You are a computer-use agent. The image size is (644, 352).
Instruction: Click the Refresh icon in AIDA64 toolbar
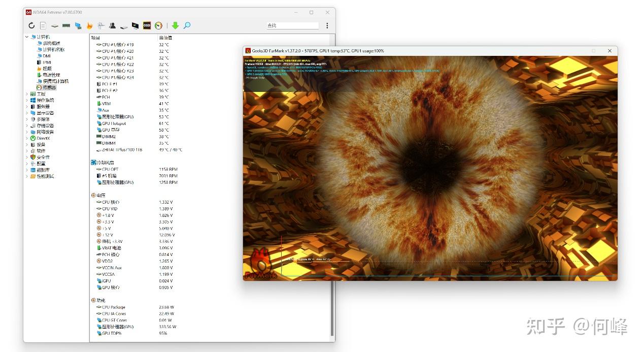(x=31, y=25)
